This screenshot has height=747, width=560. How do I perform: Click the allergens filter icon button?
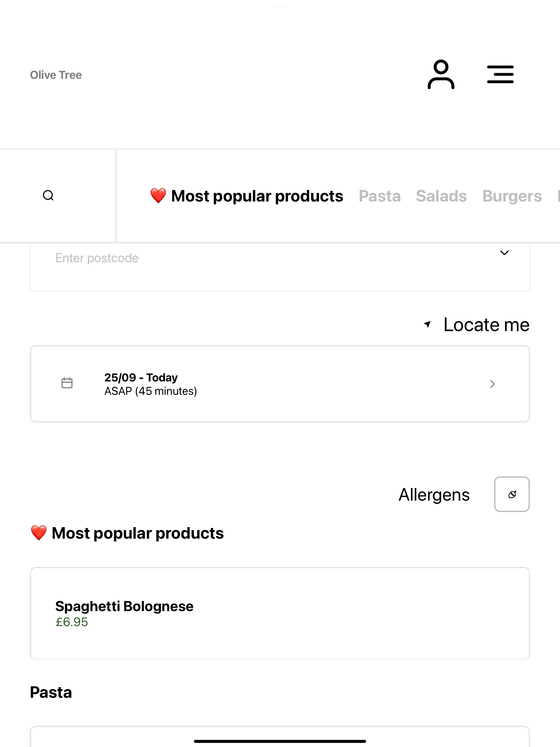(x=512, y=494)
